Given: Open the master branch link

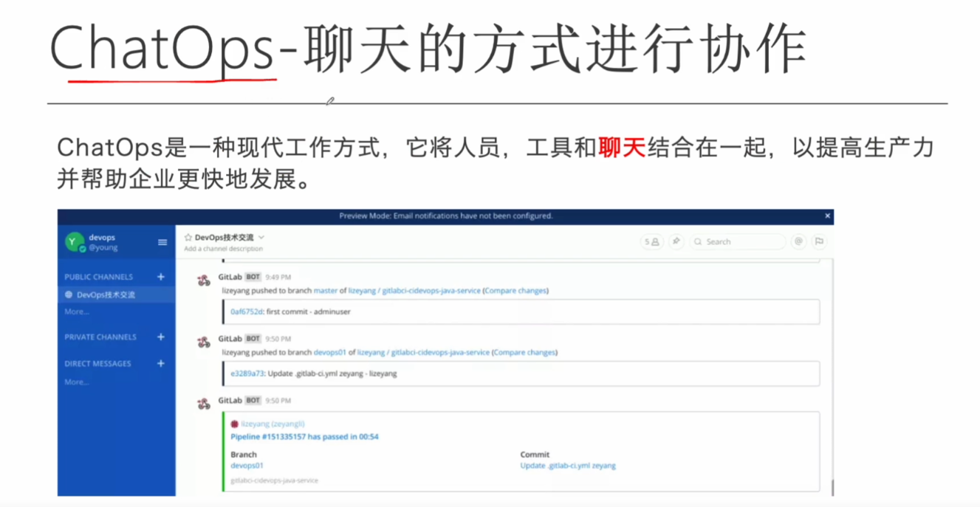Looking at the screenshot, I should point(326,291).
